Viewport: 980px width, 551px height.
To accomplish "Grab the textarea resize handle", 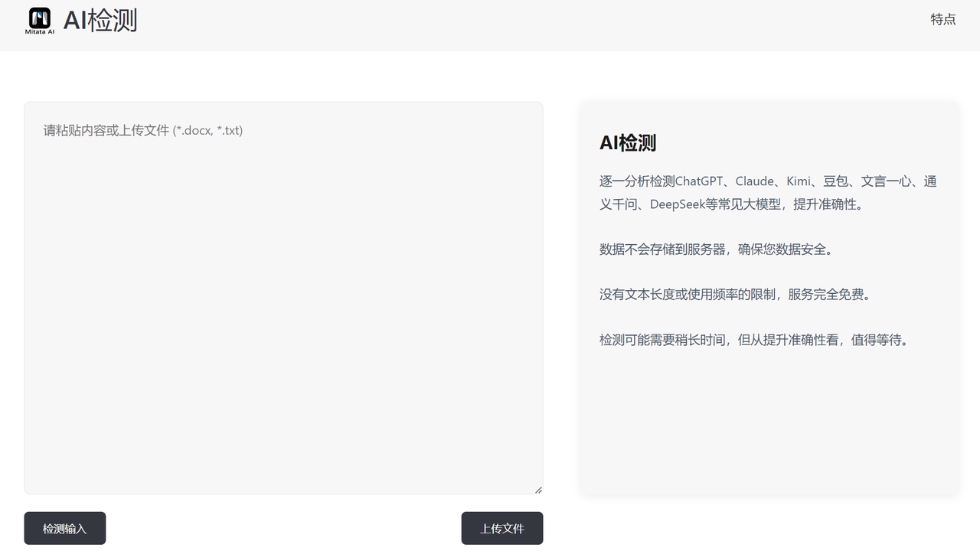I will 538,490.
